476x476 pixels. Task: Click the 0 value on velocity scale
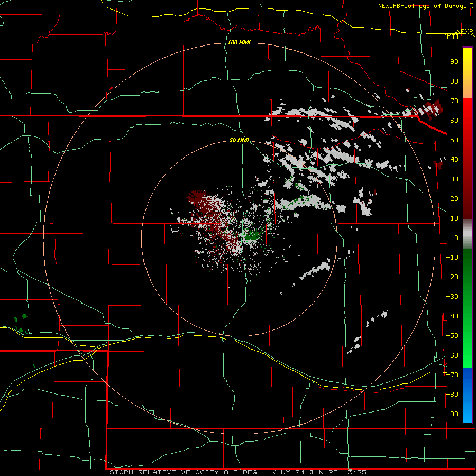pos(456,237)
